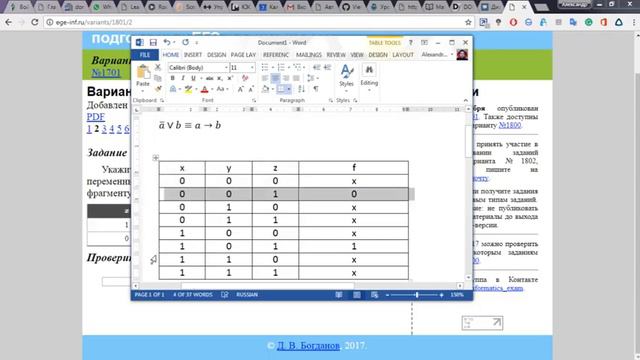Open the FILE tab in Word

pyautogui.click(x=145, y=55)
